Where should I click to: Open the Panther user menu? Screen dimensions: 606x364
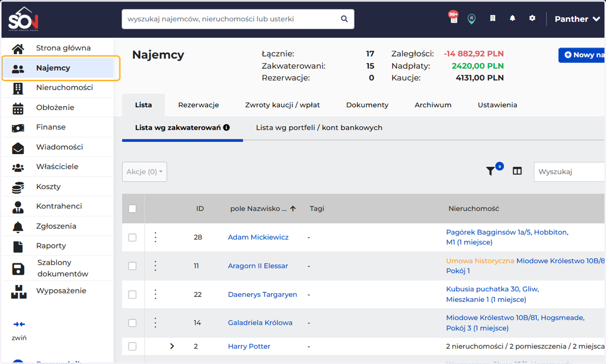click(577, 19)
